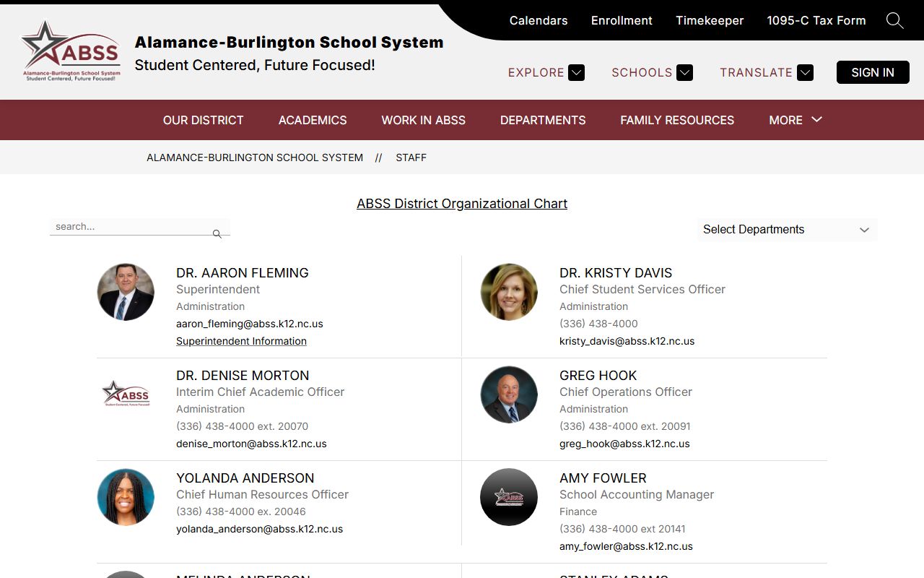Viewport: 924px width, 578px height.
Task: Click Dr. Denise Morton's ABSS logo avatar
Action: click(126, 394)
